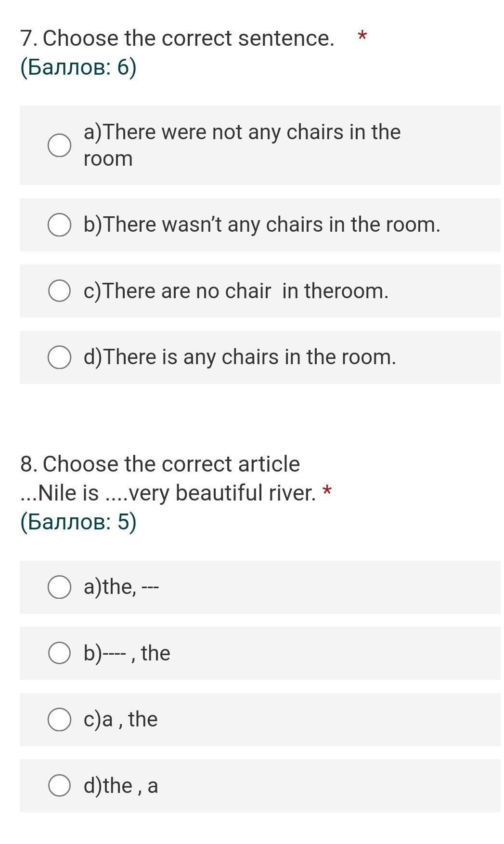Click the label text 'c)a , the'
Screen dimensions: 504x844
tap(121, 719)
